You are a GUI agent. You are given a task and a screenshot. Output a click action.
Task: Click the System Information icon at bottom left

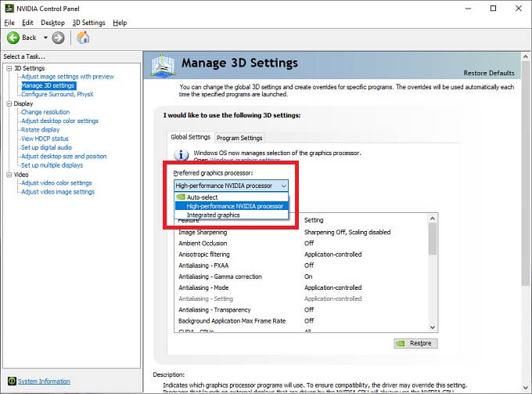[x=9, y=381]
